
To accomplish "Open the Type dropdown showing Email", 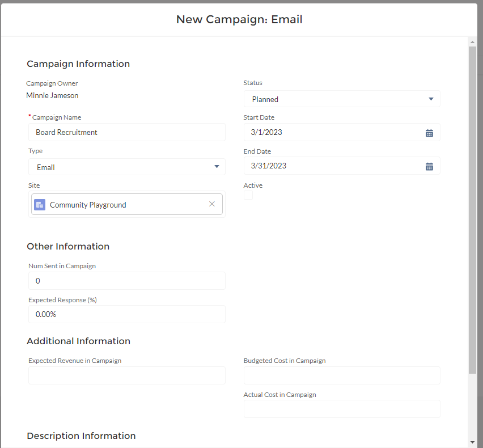I will pyautogui.click(x=127, y=167).
